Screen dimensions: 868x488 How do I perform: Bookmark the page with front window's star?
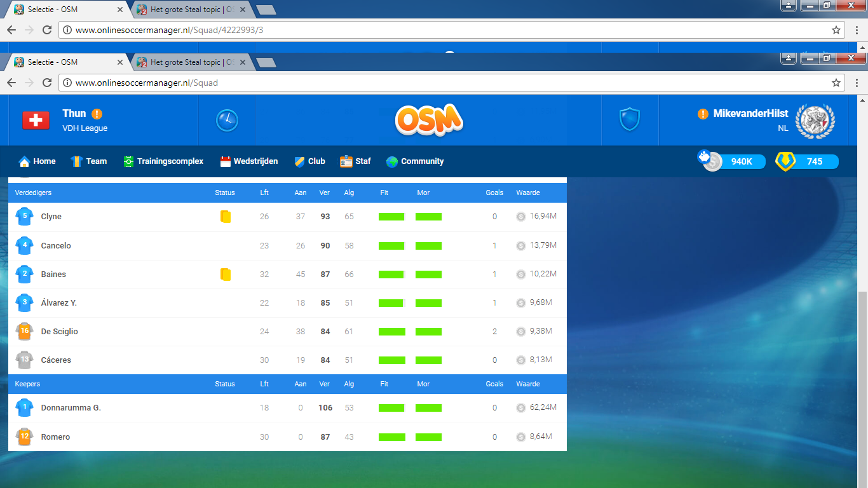[x=836, y=83]
